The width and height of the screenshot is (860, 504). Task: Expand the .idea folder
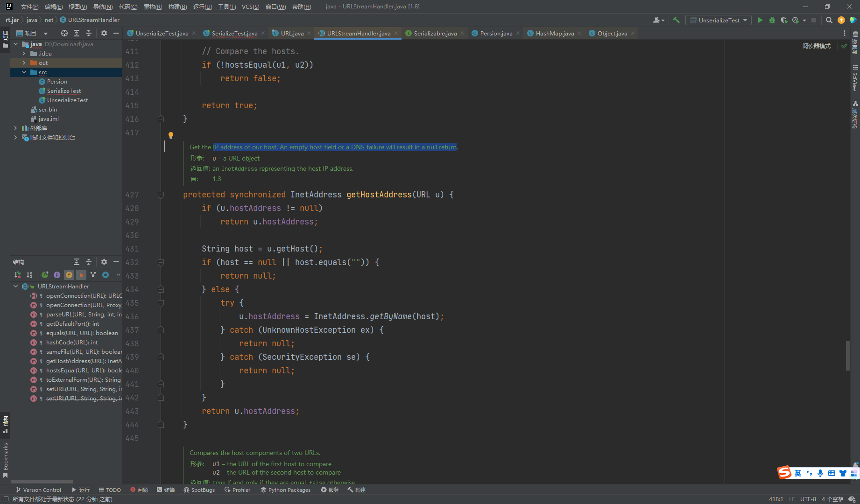pyautogui.click(x=24, y=54)
